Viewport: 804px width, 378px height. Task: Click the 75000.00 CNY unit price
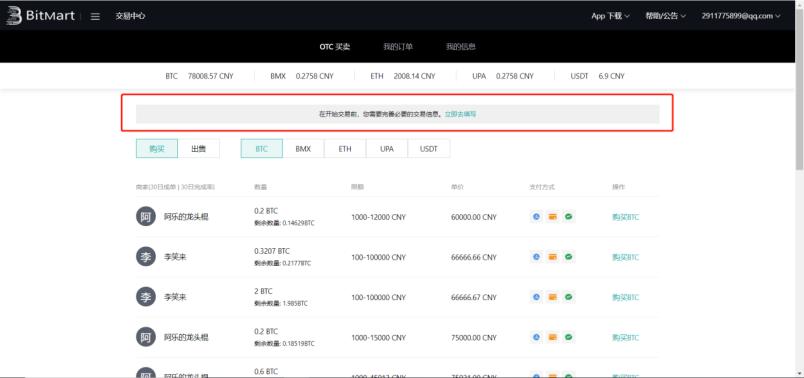click(474, 337)
